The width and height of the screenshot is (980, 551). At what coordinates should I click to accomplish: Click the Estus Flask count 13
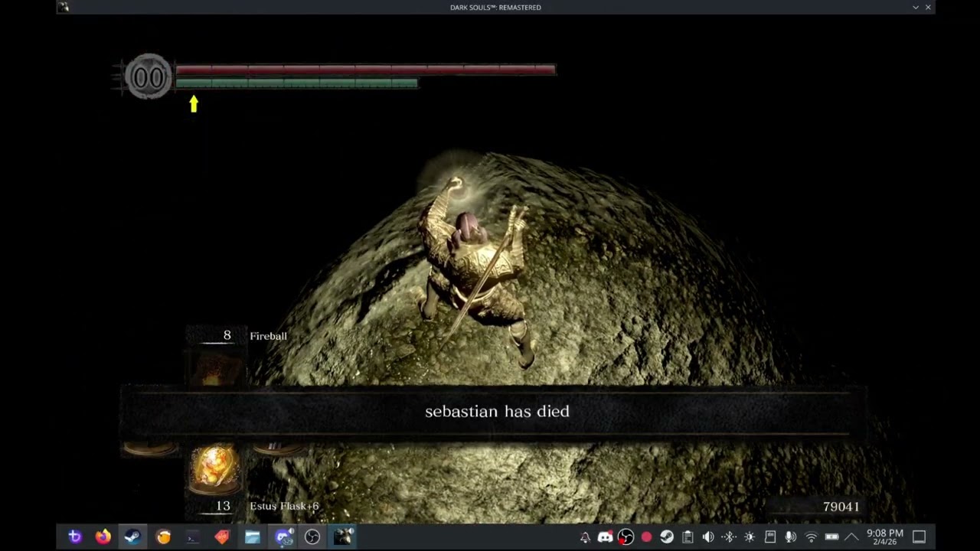[x=223, y=506]
